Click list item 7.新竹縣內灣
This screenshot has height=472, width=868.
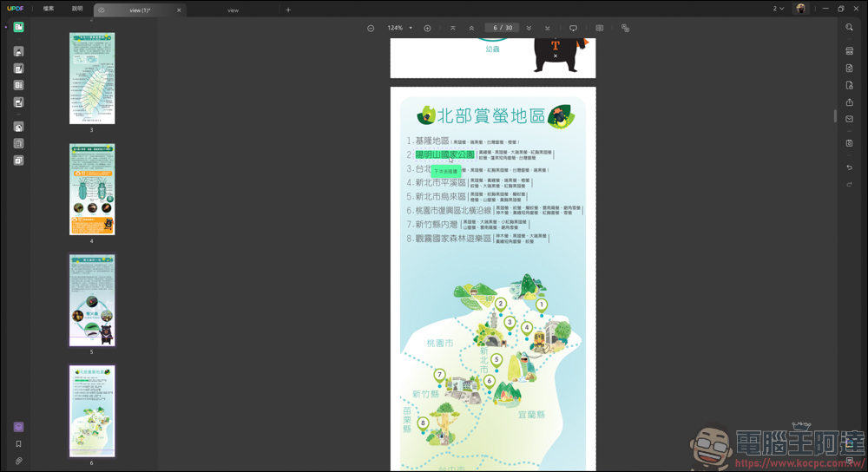coord(431,224)
